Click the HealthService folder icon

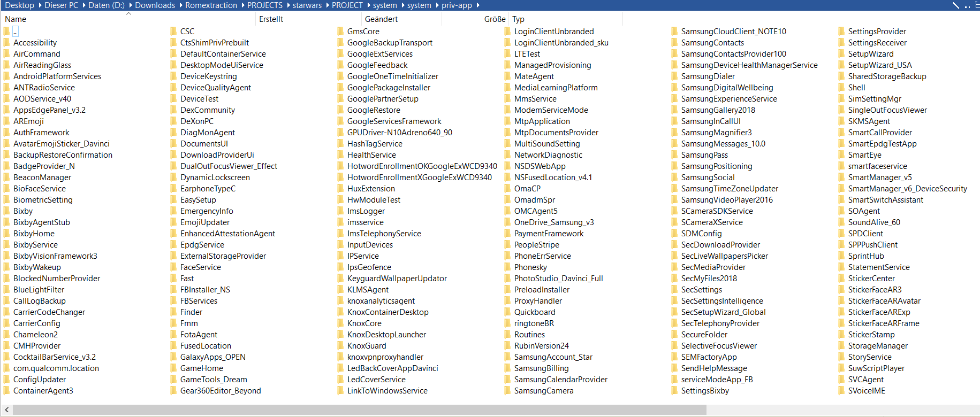[x=340, y=155]
